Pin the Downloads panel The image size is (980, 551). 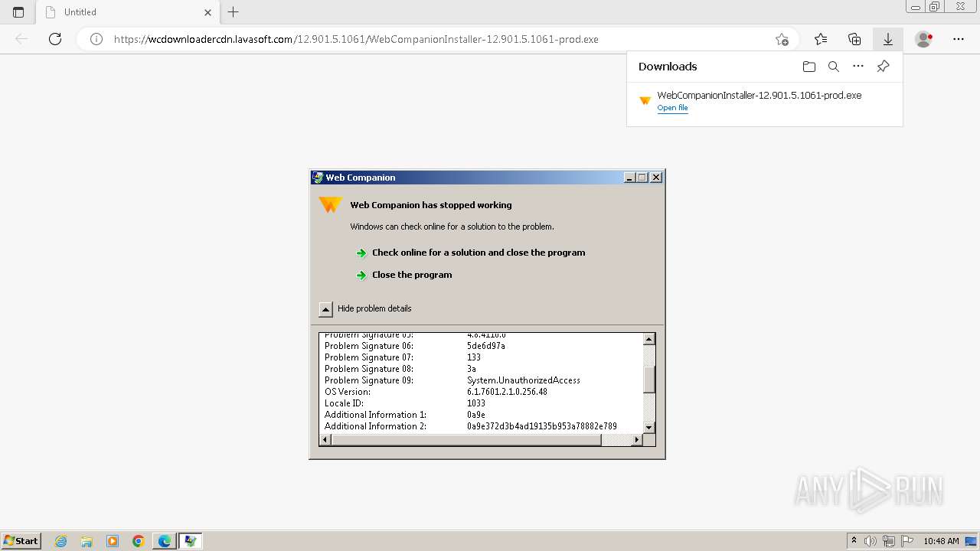coord(883,67)
